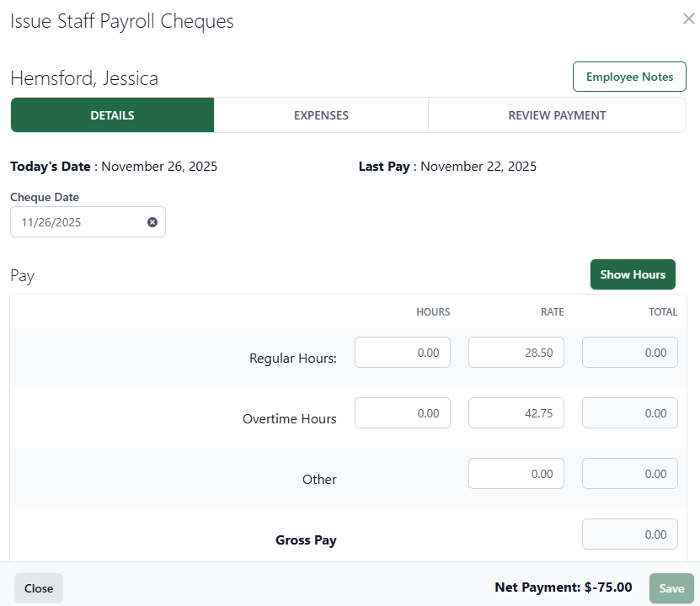Click the Other row label
This screenshot has height=606, width=700.
[x=319, y=480]
